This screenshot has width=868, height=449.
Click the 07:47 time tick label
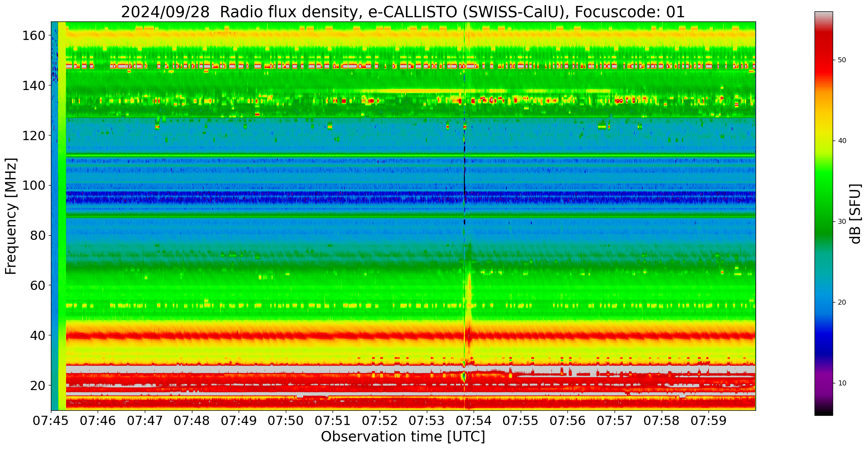click(145, 420)
